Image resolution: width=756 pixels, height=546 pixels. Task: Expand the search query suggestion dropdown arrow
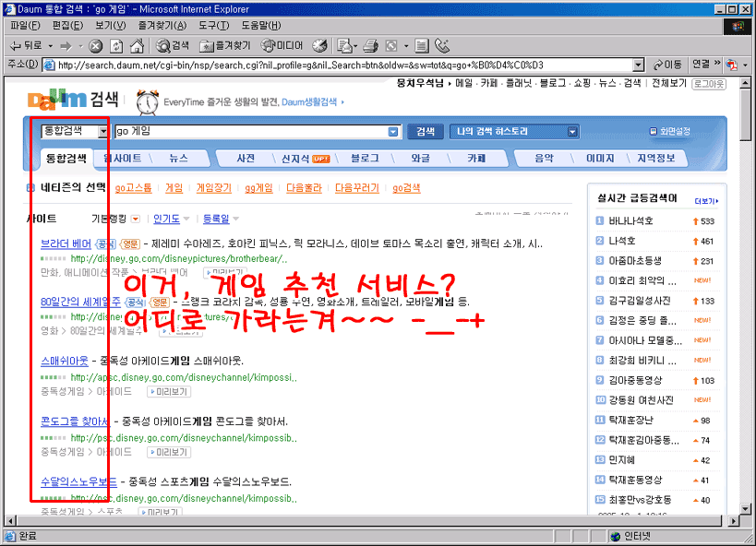pyautogui.click(x=393, y=132)
